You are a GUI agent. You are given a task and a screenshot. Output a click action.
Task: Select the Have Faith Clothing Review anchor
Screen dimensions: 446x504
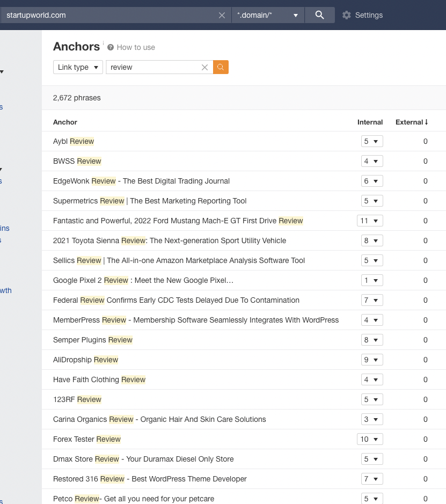[99, 379]
